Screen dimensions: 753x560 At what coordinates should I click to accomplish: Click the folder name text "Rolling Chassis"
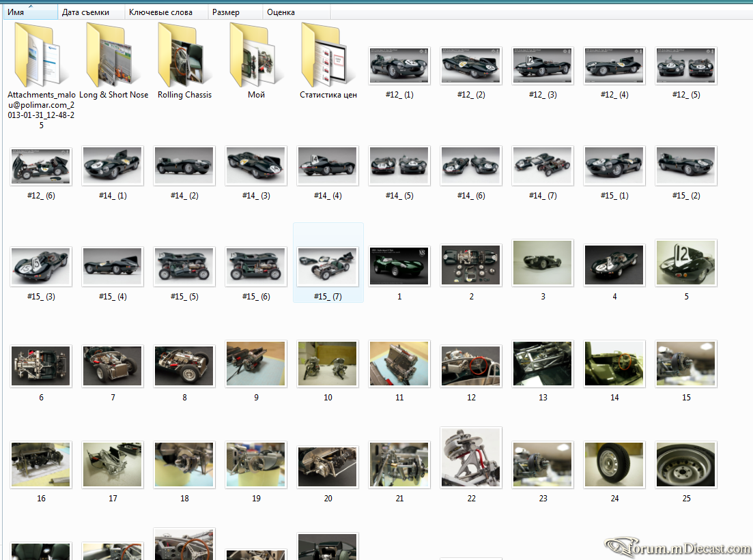pos(184,95)
